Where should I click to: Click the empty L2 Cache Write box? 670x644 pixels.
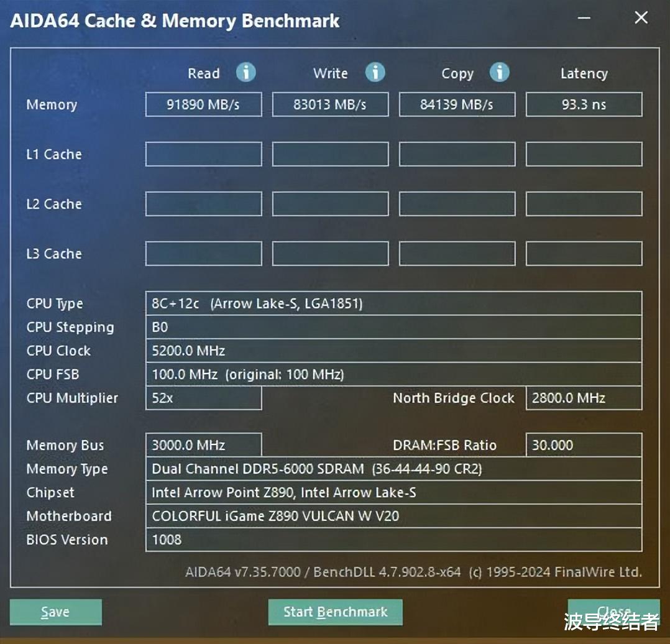click(x=330, y=204)
